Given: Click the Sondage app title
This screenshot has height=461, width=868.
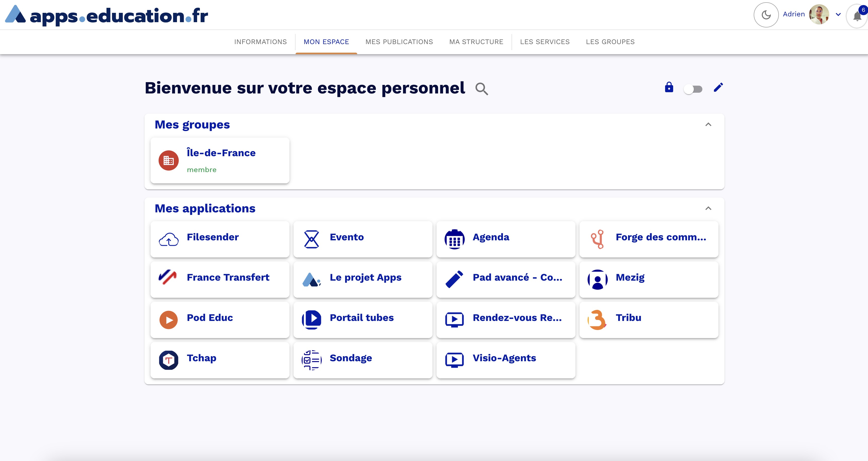Looking at the screenshot, I should (351, 358).
